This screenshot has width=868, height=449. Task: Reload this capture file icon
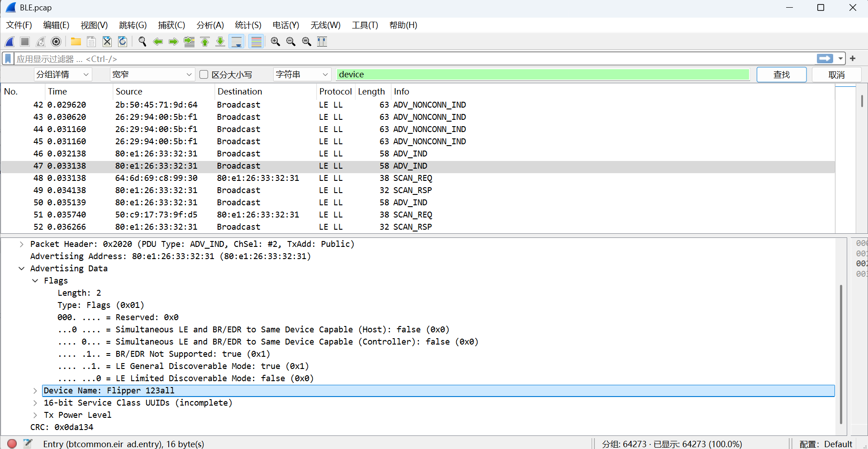click(x=123, y=42)
